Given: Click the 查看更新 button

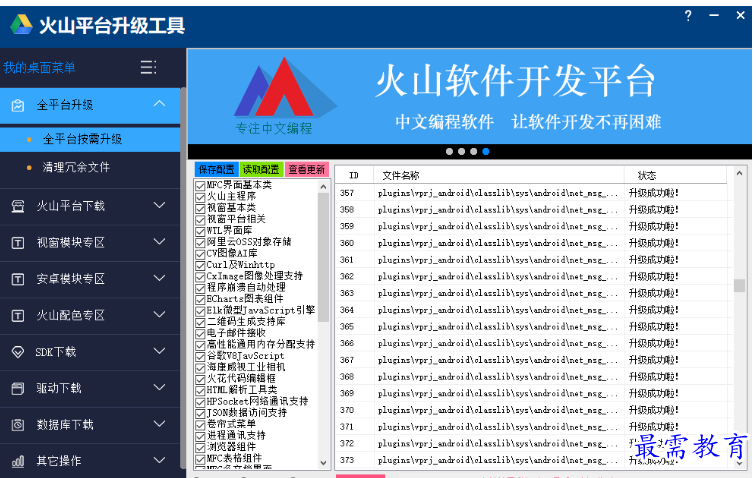Looking at the screenshot, I should pyautogui.click(x=307, y=170).
